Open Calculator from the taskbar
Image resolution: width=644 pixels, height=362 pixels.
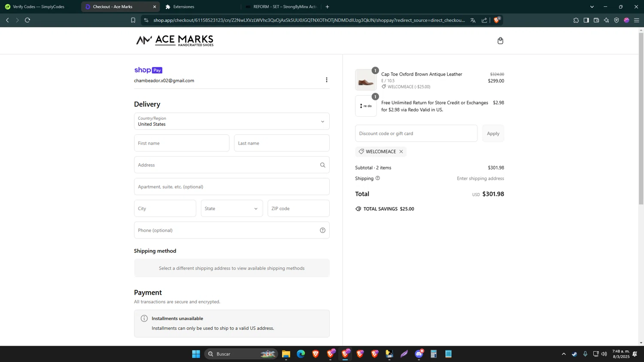coord(434,354)
